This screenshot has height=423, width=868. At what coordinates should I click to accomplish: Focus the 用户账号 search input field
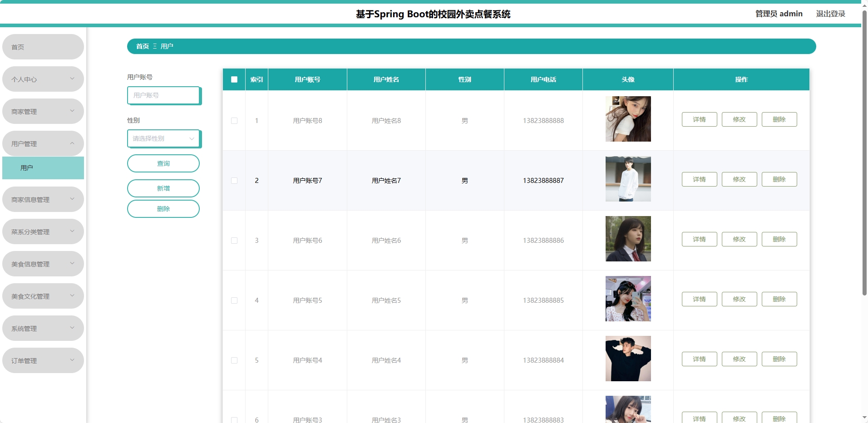164,95
